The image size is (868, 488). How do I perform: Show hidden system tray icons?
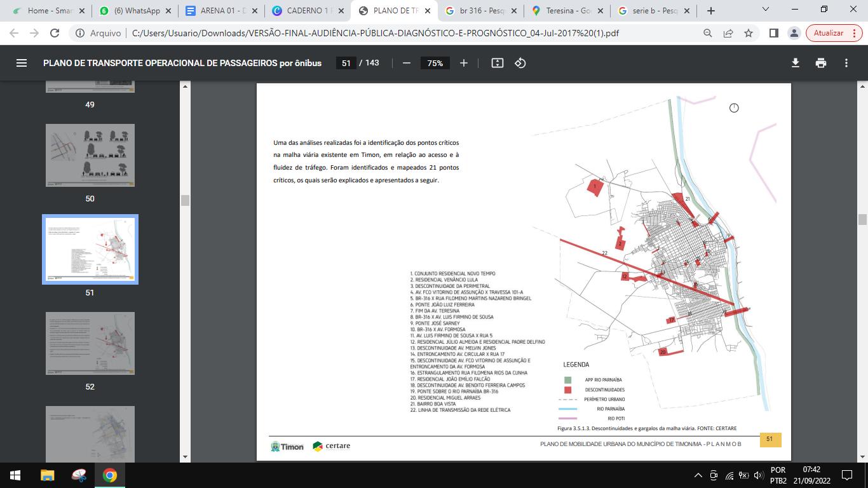pos(698,475)
